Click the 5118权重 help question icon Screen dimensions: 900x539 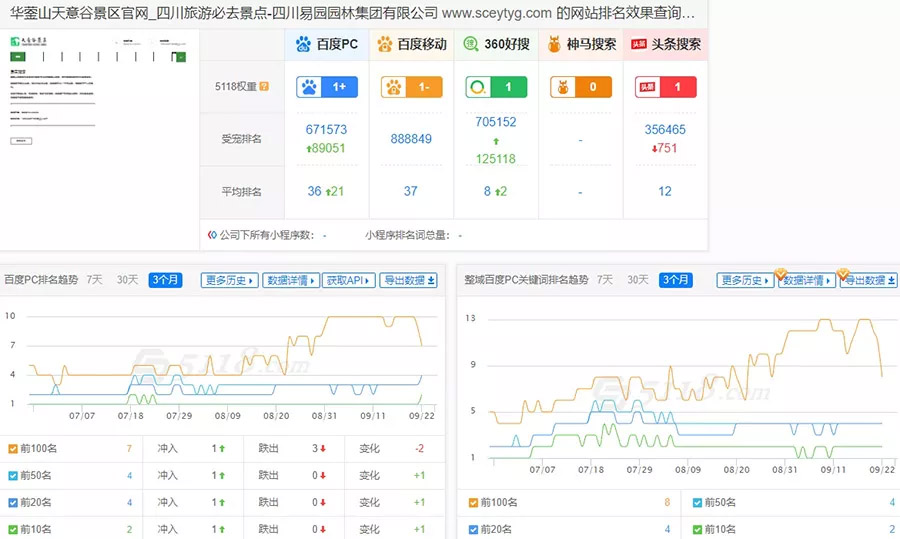click(x=264, y=86)
